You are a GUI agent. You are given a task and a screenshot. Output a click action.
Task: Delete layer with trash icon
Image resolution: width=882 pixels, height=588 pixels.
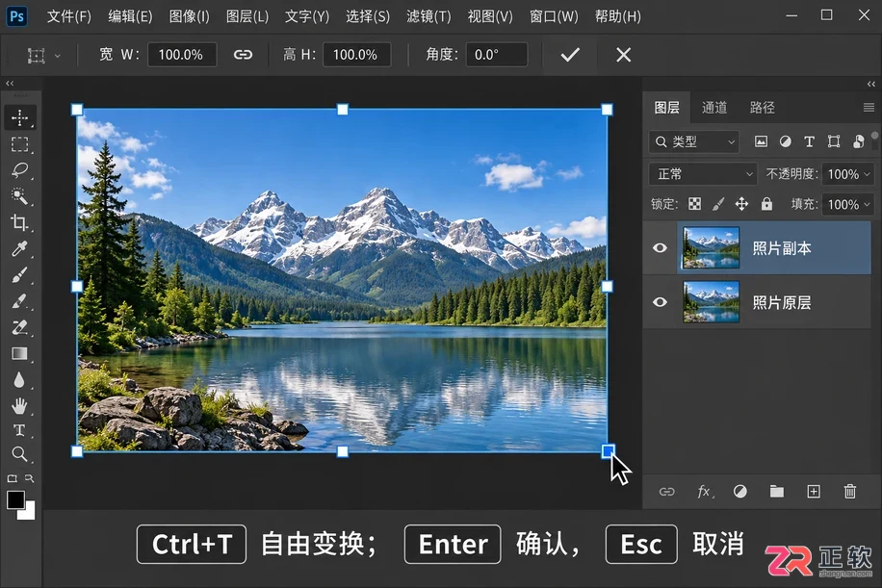click(x=850, y=492)
